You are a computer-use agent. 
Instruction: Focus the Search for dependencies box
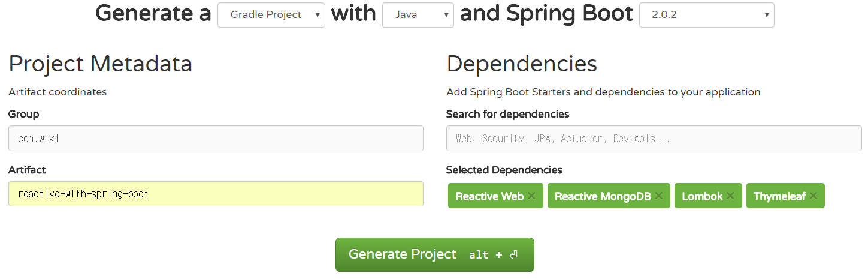(654, 139)
